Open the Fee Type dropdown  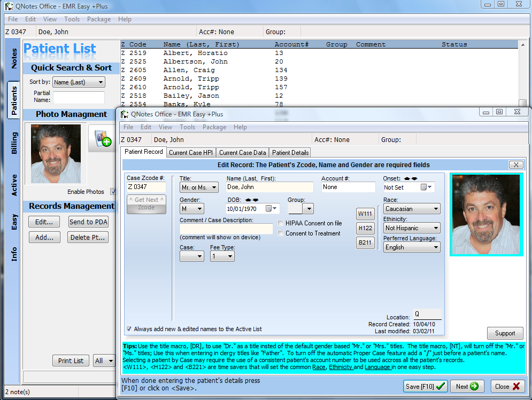tap(222, 256)
